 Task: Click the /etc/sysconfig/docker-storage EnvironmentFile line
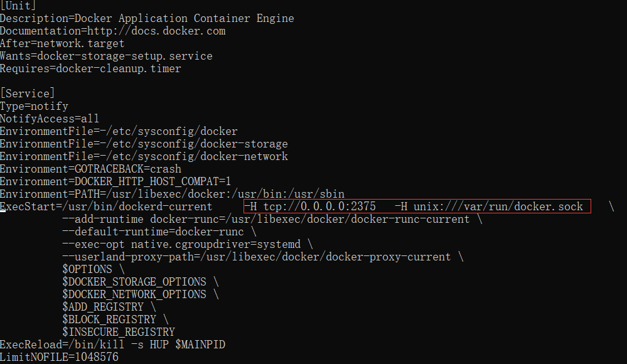144,144
